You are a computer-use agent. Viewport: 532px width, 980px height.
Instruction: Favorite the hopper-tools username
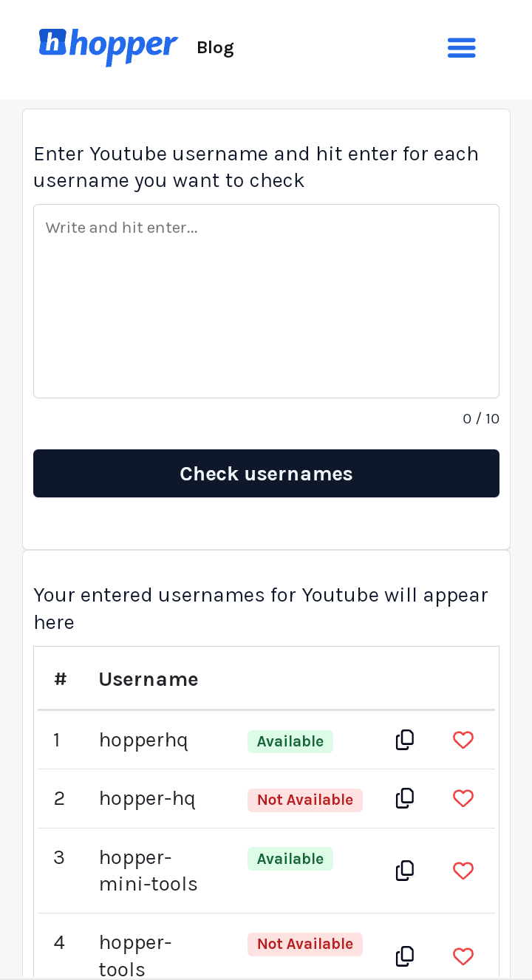[463, 956]
